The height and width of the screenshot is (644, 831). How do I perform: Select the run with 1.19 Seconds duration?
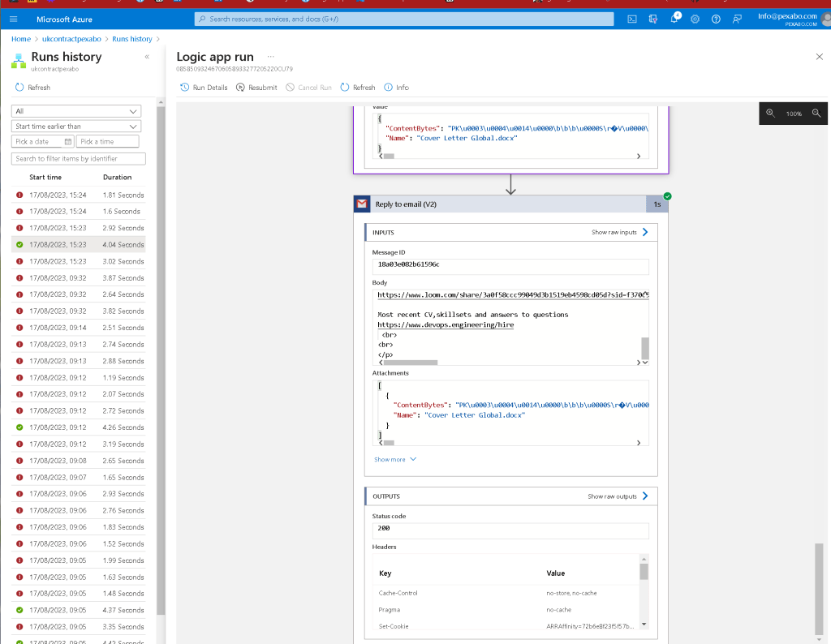click(x=79, y=378)
